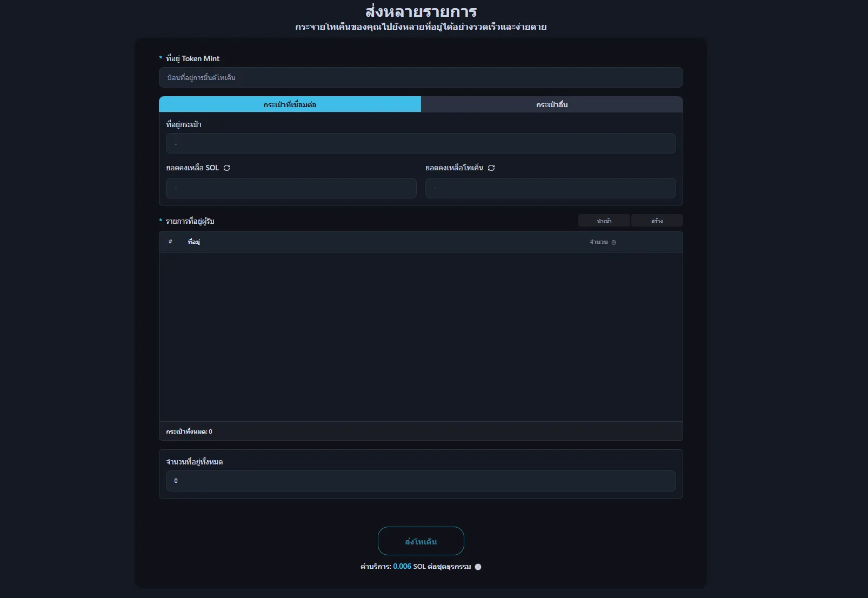
Task: Click the ที่อยู่ column header
Action: tap(194, 242)
